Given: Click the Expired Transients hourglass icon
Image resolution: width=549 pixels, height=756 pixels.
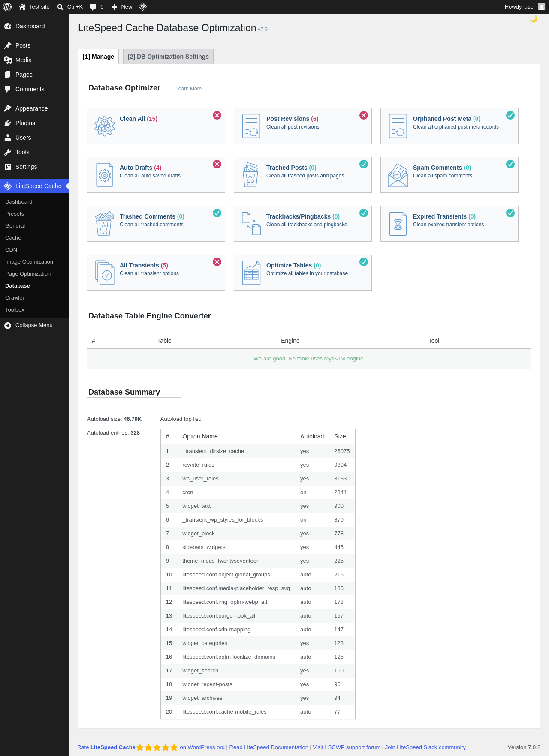Looking at the screenshot, I should tap(398, 224).
